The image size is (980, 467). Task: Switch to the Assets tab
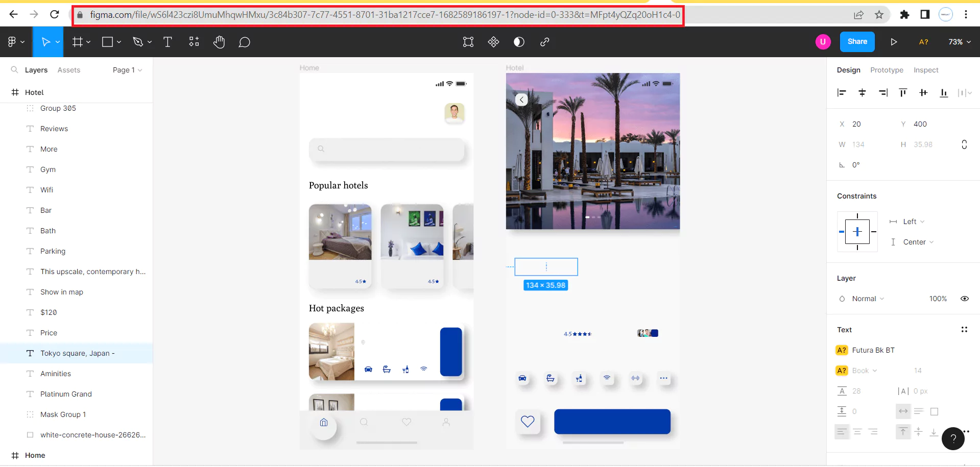pyautogui.click(x=68, y=70)
